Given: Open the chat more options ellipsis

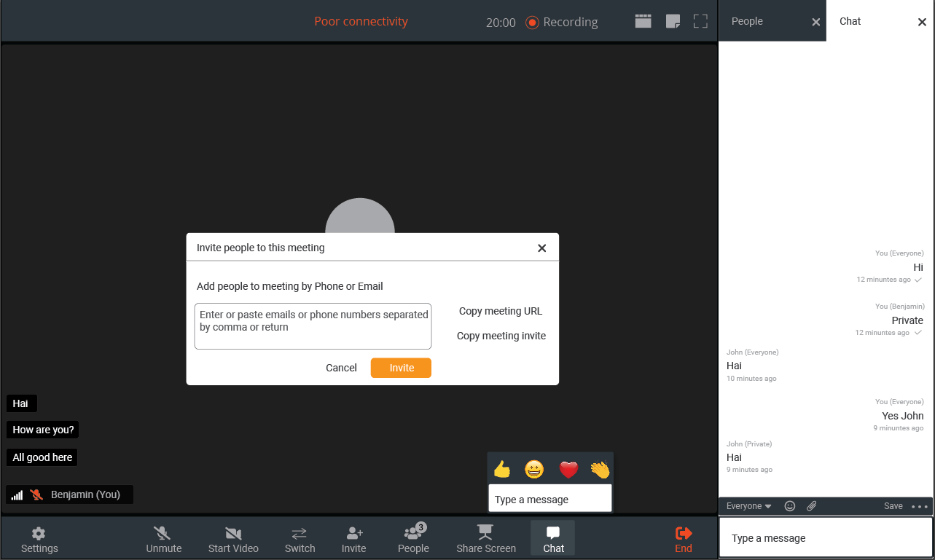Looking at the screenshot, I should click(920, 506).
